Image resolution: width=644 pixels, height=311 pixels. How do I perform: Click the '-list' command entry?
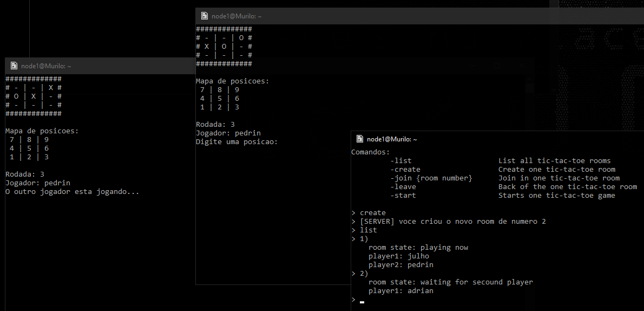click(x=401, y=161)
